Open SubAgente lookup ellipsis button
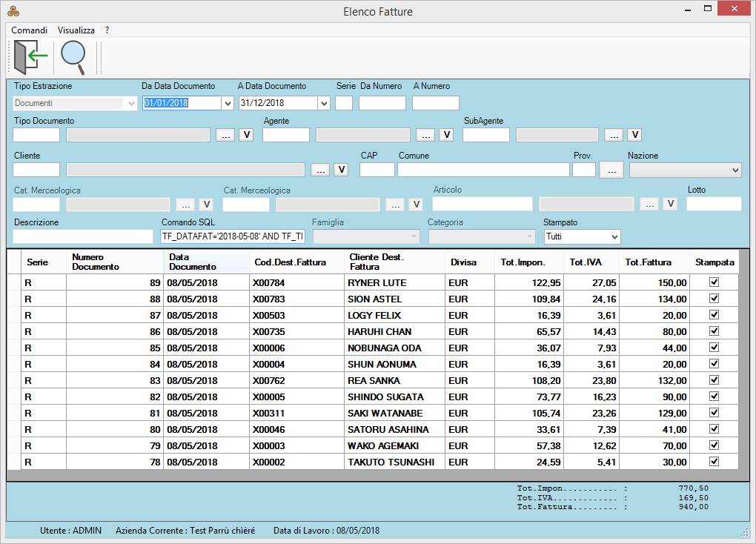Image resolution: width=756 pixels, height=544 pixels. pos(613,135)
